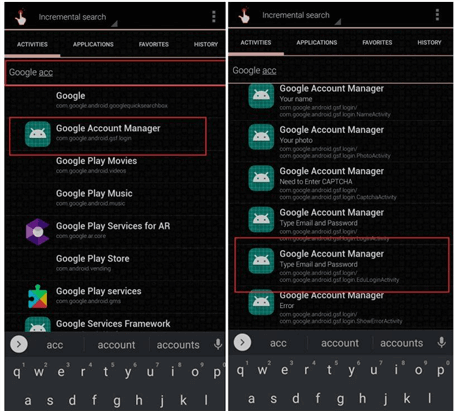Open Google Account Manager 'Need to Enter CAPTCHA'
This screenshot has height=411, width=460.
tap(340, 184)
